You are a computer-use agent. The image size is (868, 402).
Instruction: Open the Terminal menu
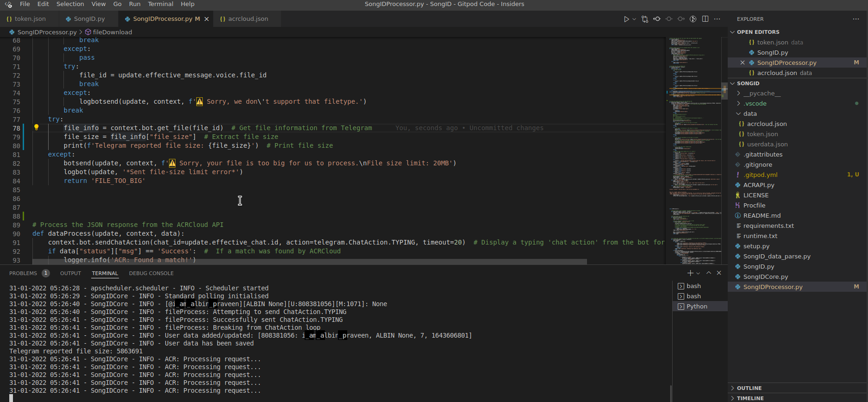[x=161, y=4]
